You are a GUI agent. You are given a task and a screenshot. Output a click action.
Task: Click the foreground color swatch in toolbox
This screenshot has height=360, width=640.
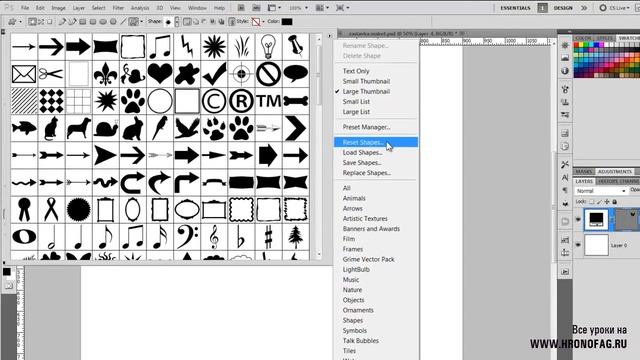[7, 272]
